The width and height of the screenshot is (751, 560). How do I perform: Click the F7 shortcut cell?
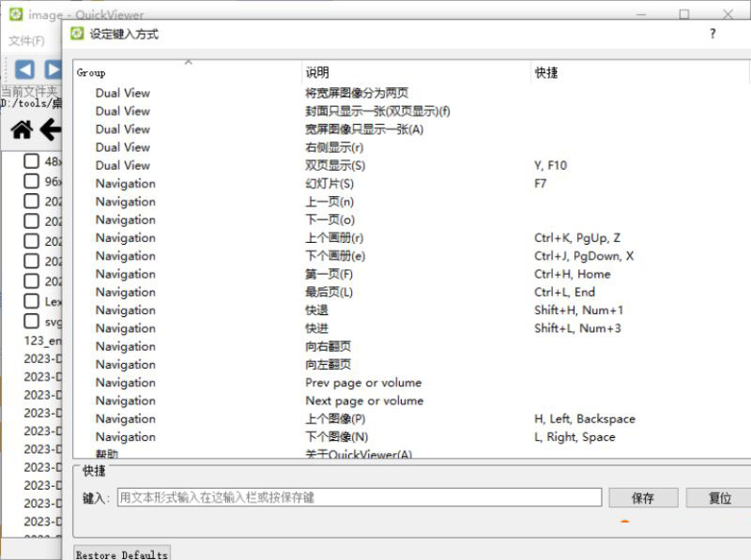[541, 184]
